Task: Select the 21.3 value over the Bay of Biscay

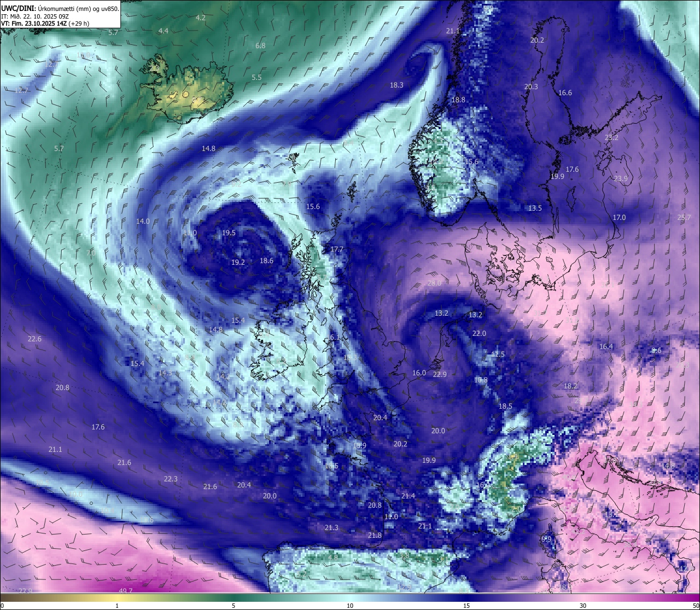Action: coord(331,527)
